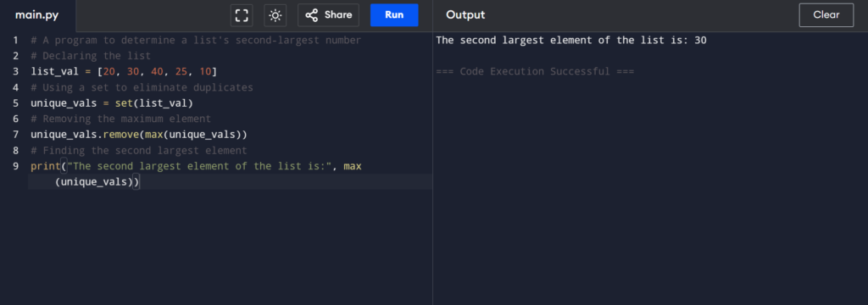Click line number 8 in the gutter
Screen dimensions: 868x305
pyautogui.click(x=15, y=151)
